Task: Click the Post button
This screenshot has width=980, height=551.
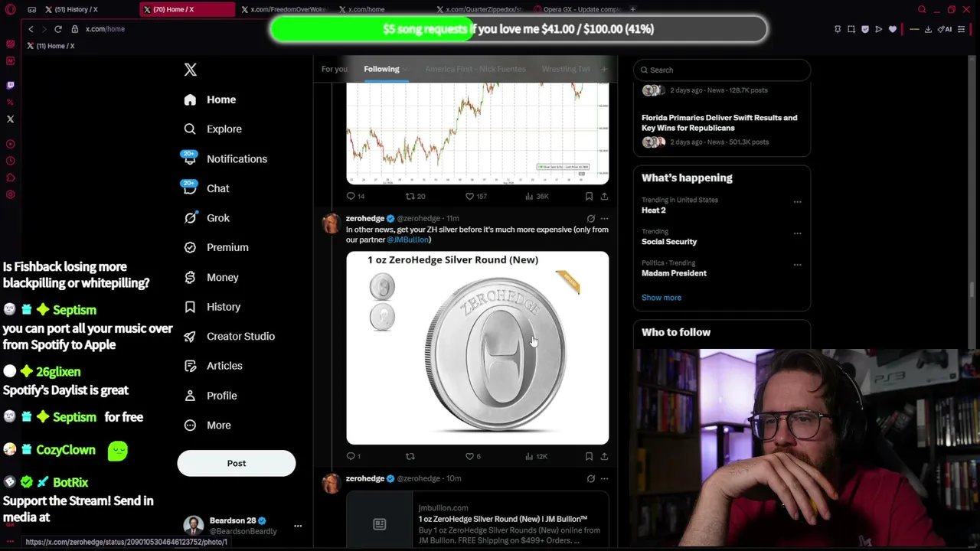Action: click(237, 463)
